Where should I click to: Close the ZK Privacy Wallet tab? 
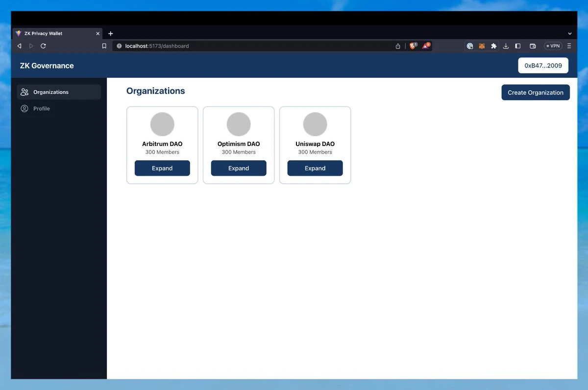98,34
